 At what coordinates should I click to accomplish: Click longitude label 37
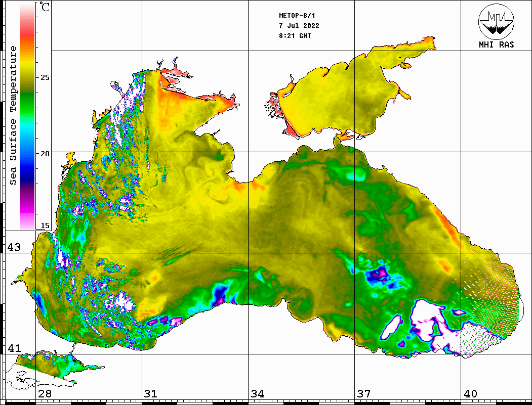coord(364,394)
